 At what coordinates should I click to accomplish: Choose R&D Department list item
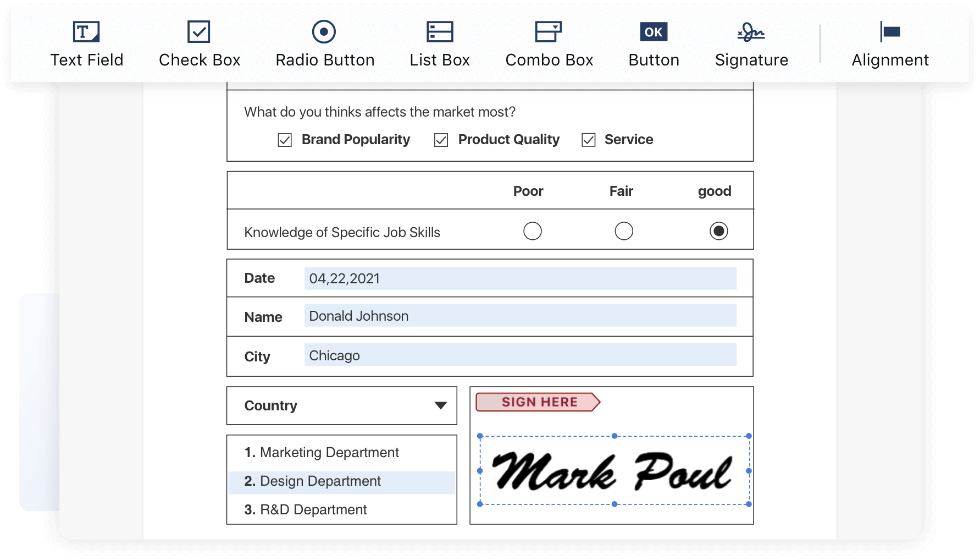tap(313, 510)
